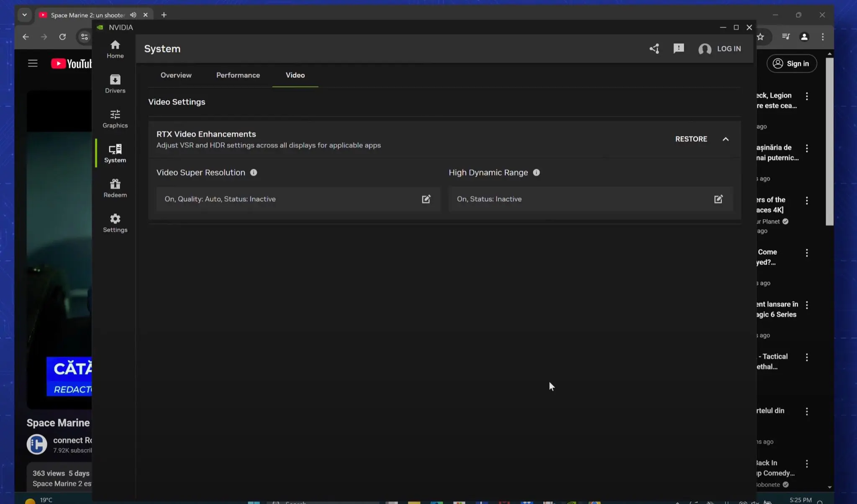Screen dimensions: 857x504
Task: Open the connect channel name link
Action: 72,440
